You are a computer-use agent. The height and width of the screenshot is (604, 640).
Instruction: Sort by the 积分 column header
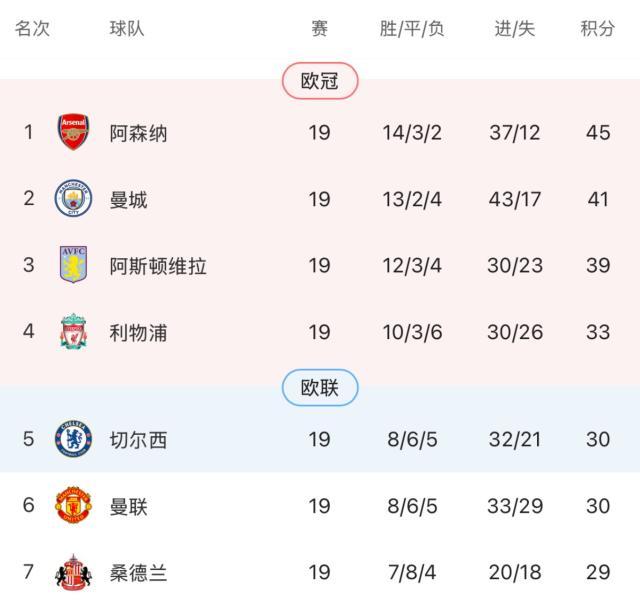click(597, 29)
